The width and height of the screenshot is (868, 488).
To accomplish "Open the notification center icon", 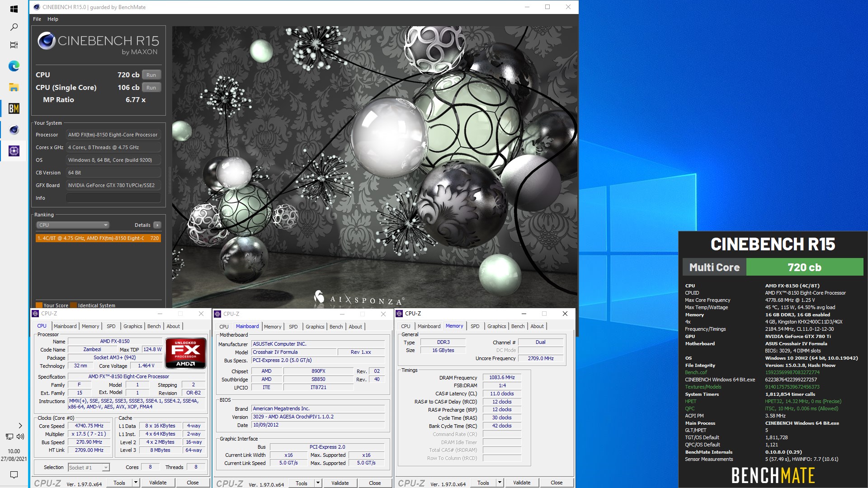I will click(x=14, y=474).
